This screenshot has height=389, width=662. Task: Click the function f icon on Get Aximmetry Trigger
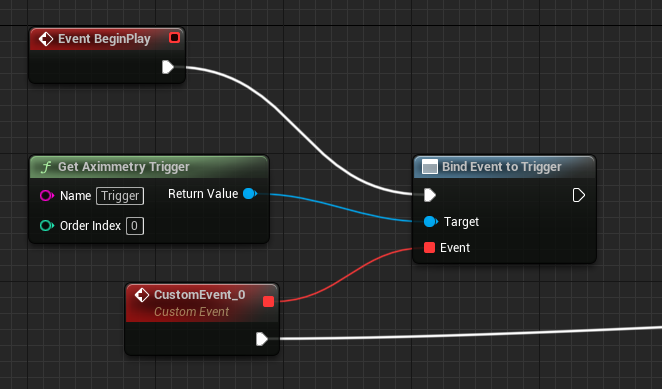point(46,167)
